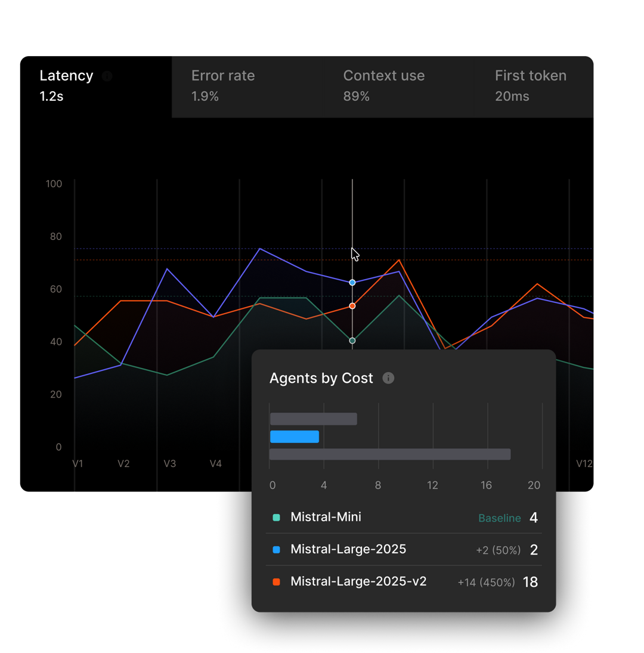Click the info icon next to Latency
This screenshot has width=644, height=653.
coord(107,76)
